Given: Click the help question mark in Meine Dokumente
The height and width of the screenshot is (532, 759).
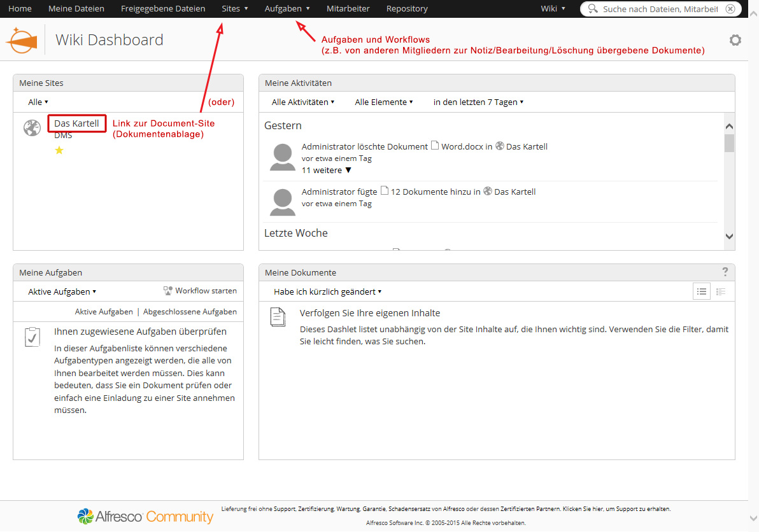Looking at the screenshot, I should [x=725, y=272].
